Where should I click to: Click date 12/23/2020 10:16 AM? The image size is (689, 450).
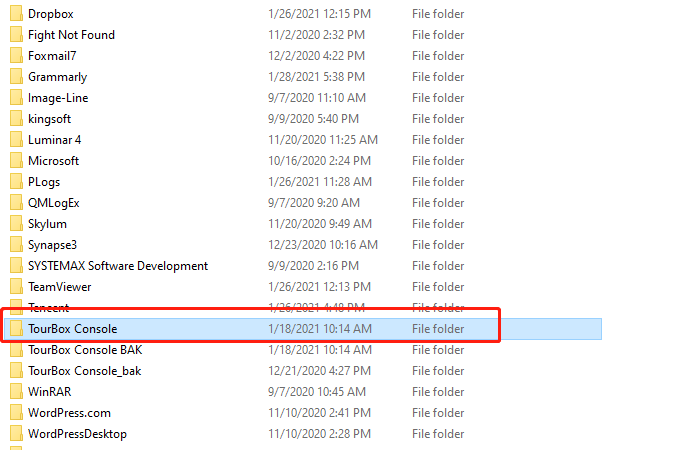[x=323, y=245]
